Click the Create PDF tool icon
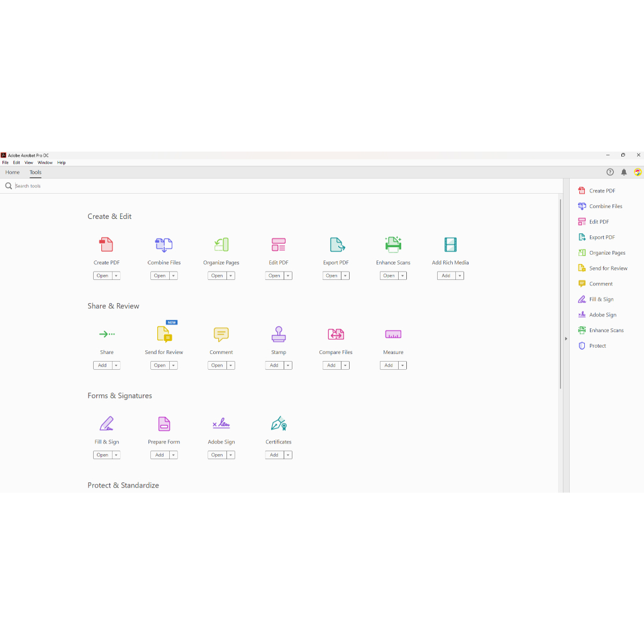This screenshot has height=644, width=644. [106, 245]
